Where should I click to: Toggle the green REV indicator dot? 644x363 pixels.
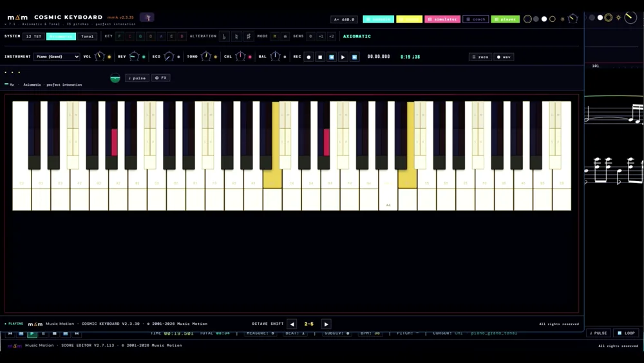[144, 57]
